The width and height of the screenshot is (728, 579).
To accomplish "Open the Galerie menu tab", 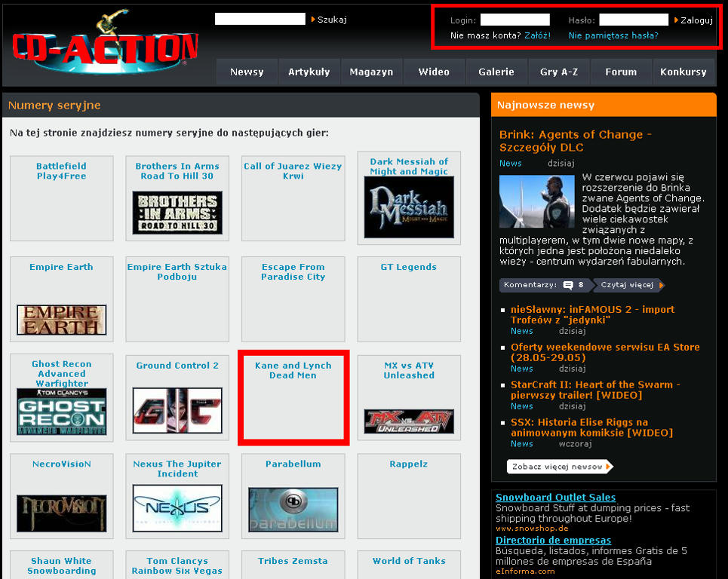I will (496, 72).
